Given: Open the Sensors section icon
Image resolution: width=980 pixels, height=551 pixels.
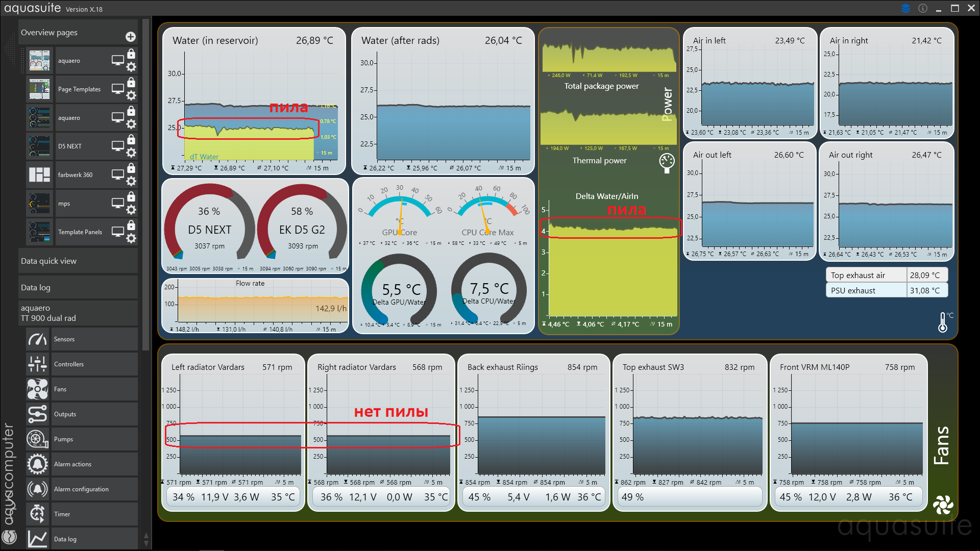Looking at the screenshot, I should click(38, 339).
